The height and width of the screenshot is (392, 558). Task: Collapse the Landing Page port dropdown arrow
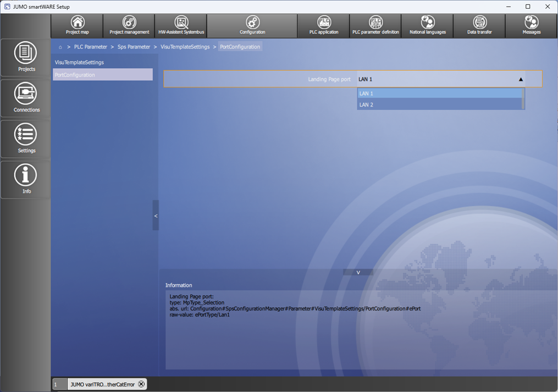pos(521,79)
